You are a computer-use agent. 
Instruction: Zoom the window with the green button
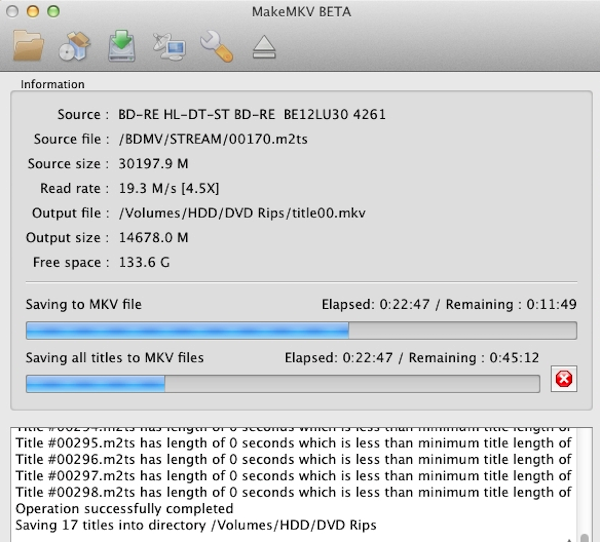click(54, 10)
